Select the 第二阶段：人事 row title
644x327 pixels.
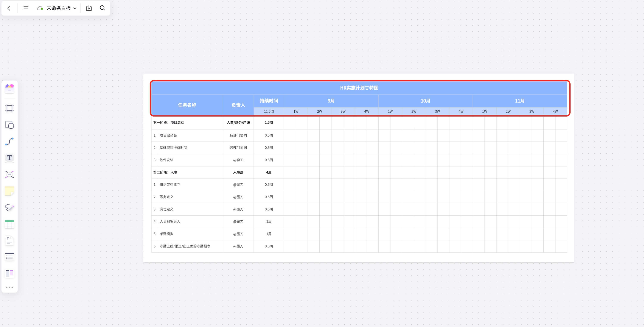(x=187, y=172)
